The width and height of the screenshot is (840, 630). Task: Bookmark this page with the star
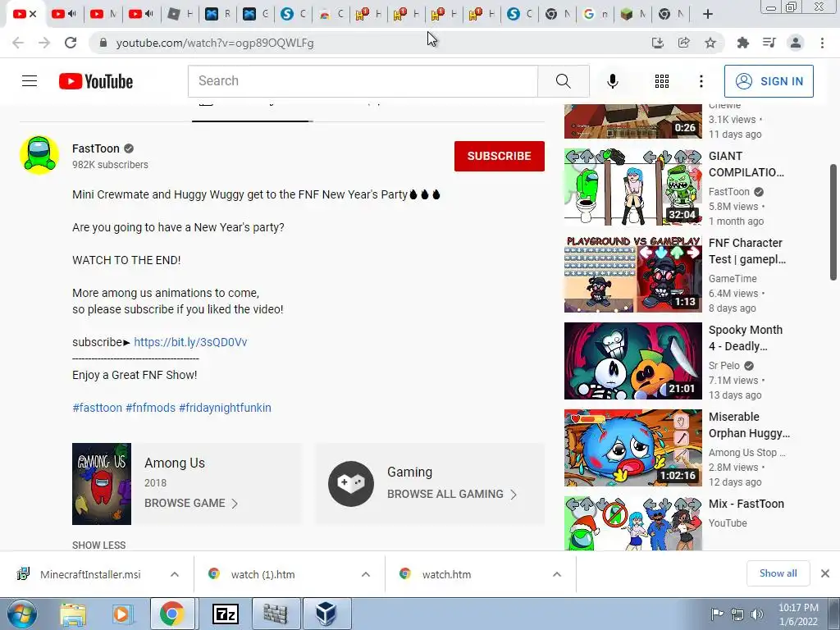(710, 43)
